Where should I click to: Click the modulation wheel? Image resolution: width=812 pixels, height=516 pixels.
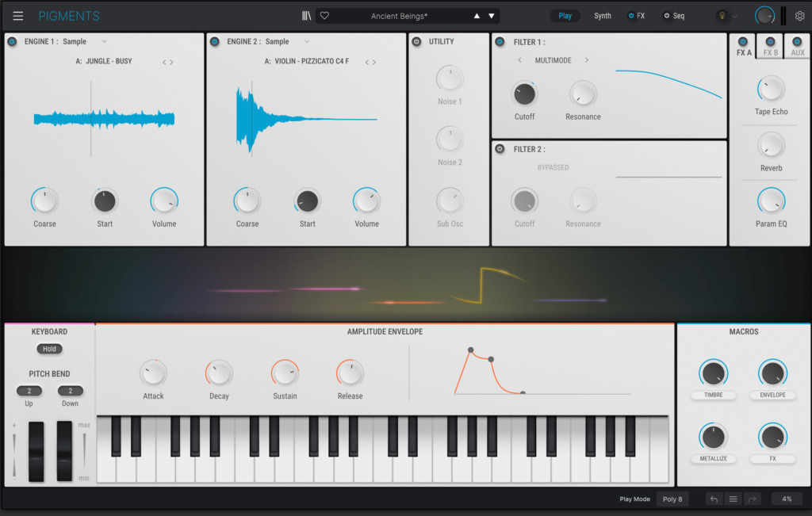(x=64, y=451)
